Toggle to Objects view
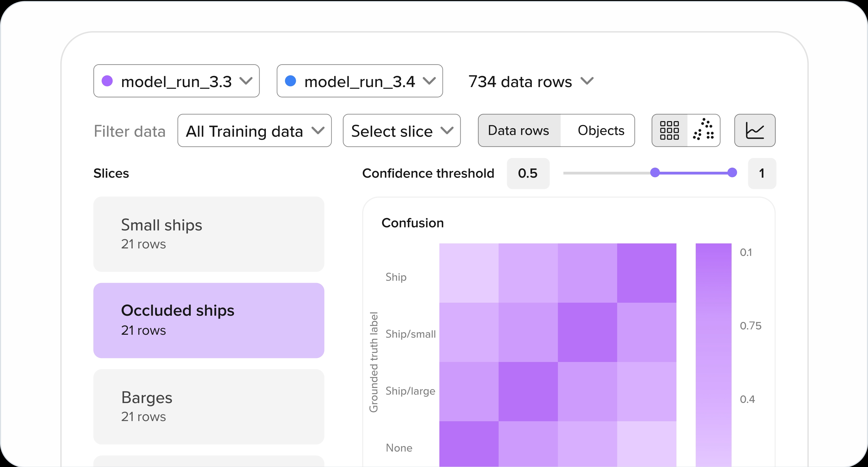 pos(601,130)
